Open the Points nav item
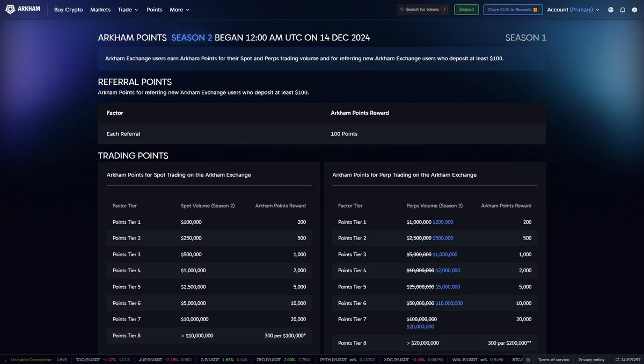644x364 pixels. pyautogui.click(x=154, y=10)
